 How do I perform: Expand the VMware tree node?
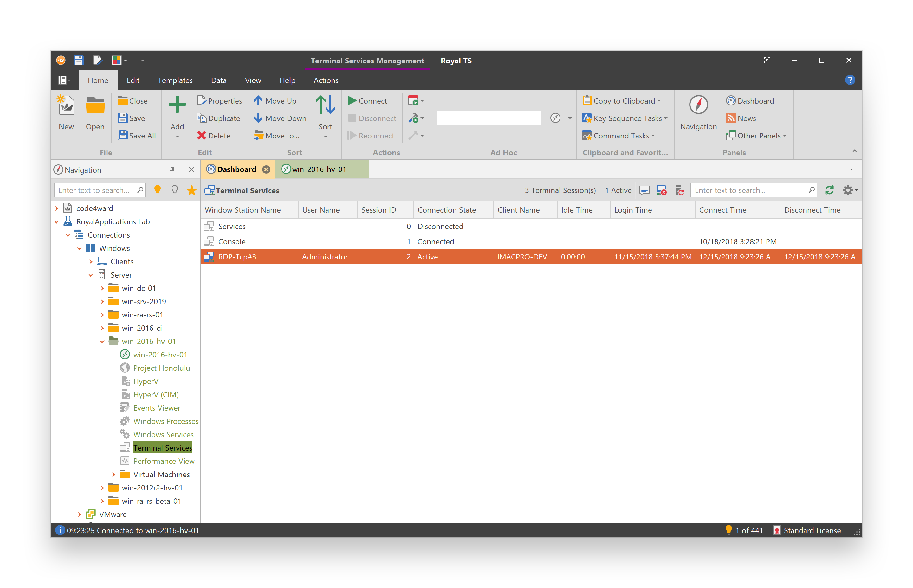click(80, 514)
